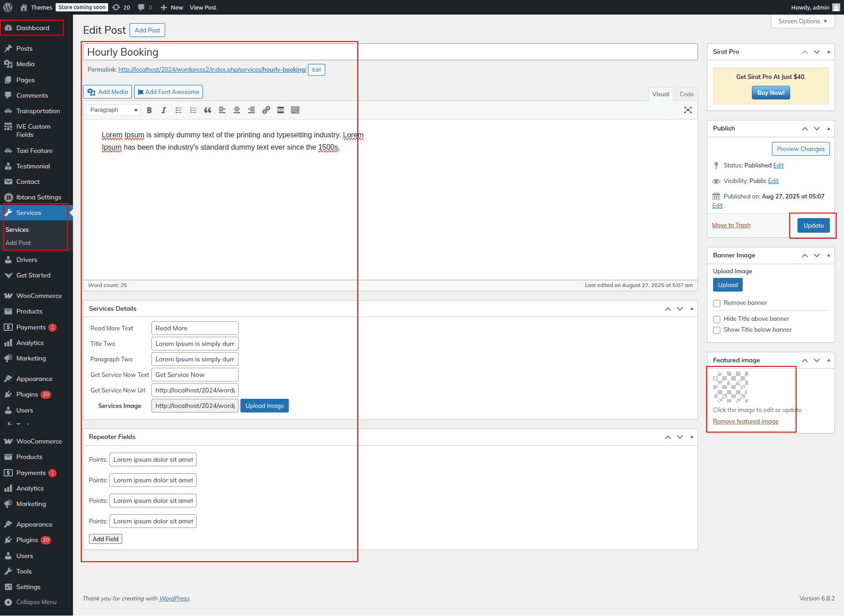Image resolution: width=844 pixels, height=616 pixels.
Task: Switch to the Code editor tab
Action: 686,94
